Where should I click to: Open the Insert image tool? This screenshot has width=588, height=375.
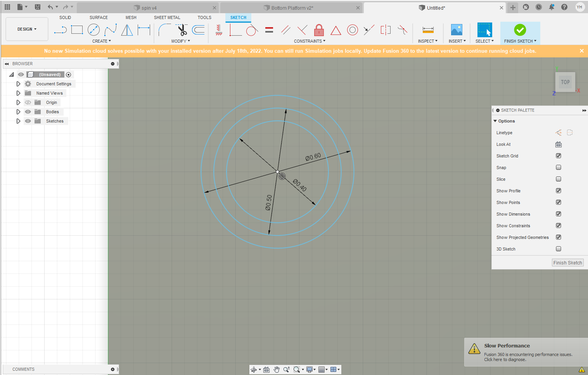(457, 30)
